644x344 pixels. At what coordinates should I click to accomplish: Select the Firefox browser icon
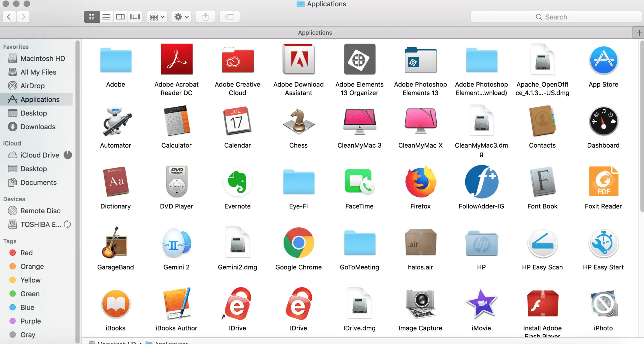click(421, 181)
